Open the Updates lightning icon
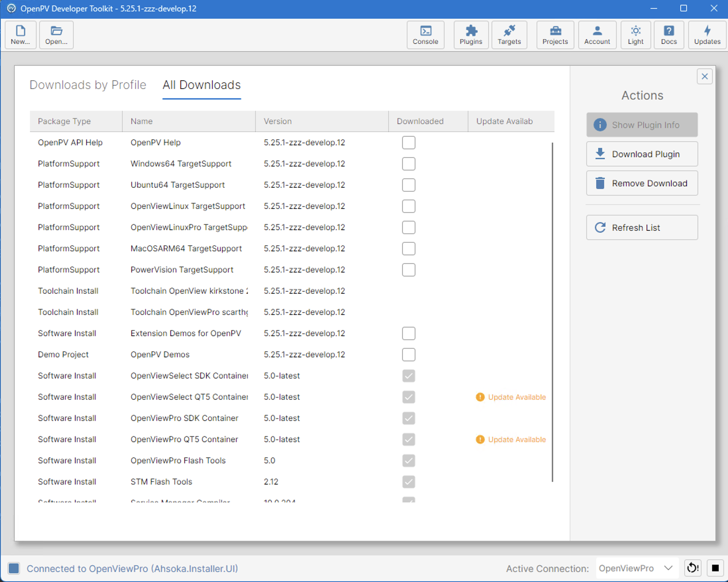728x582 pixels. pyautogui.click(x=707, y=35)
